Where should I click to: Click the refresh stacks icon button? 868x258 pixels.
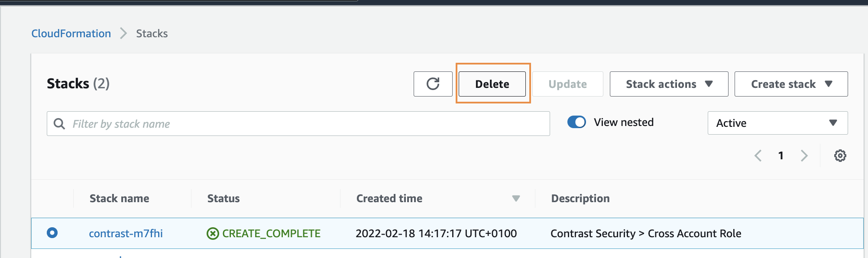433,84
